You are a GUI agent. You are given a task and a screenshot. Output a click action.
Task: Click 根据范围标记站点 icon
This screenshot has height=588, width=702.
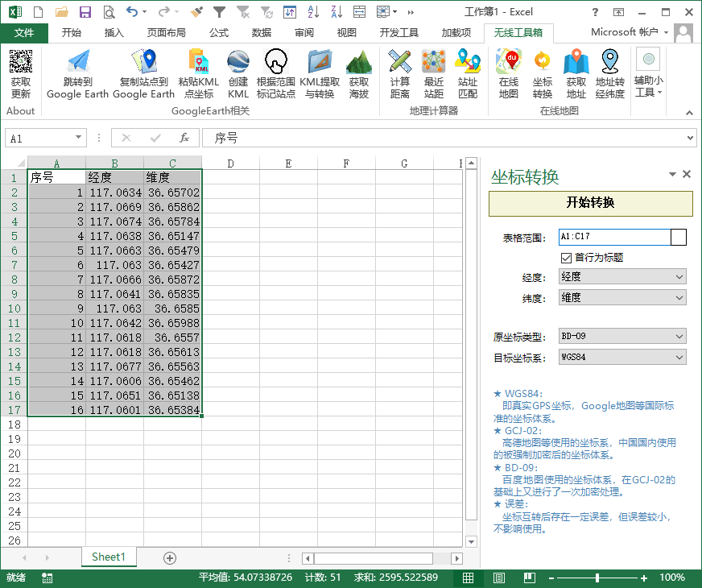coord(276,61)
